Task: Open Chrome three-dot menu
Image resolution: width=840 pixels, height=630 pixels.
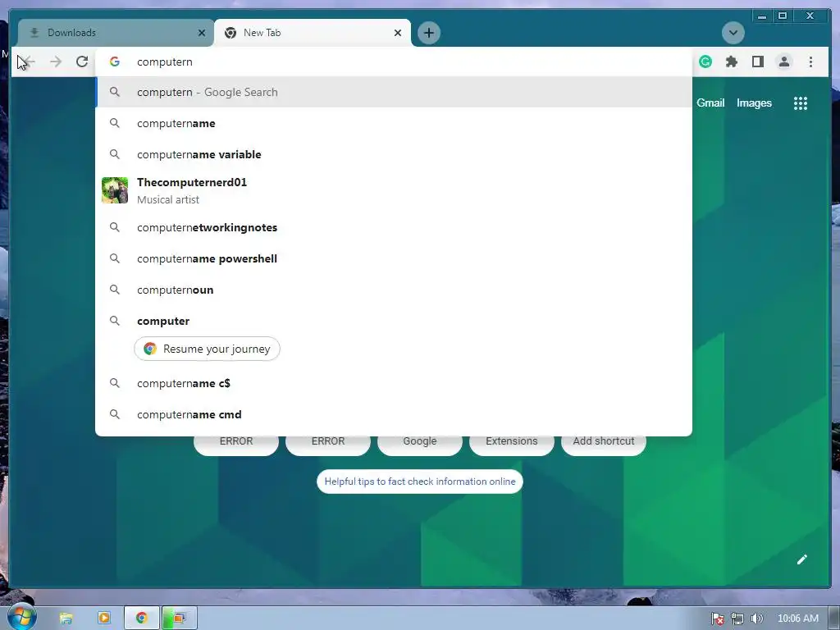Action: (810, 62)
